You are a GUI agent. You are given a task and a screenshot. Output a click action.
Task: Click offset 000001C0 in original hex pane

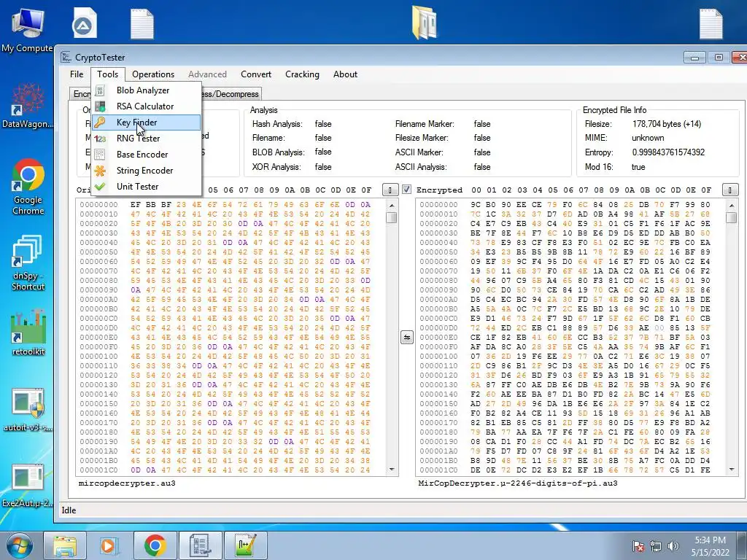(x=98, y=470)
